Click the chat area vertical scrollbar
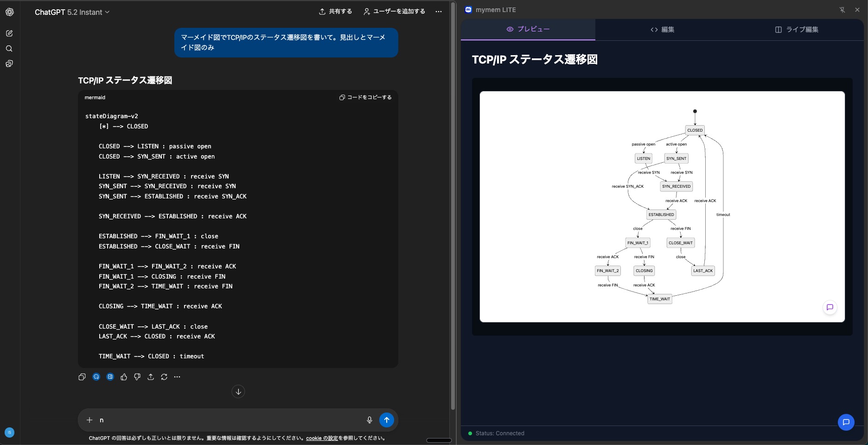This screenshot has height=445, width=868. 453,204
